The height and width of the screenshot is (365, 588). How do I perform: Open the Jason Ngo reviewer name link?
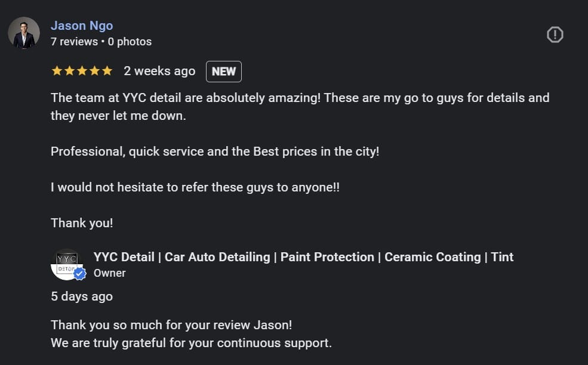pyautogui.click(x=82, y=26)
